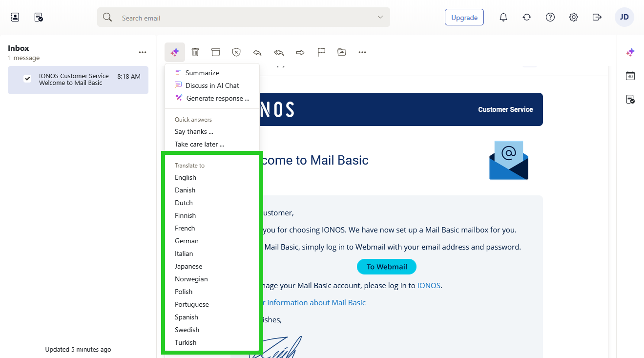
Task: Expand the search options chevron
Action: pyautogui.click(x=380, y=17)
